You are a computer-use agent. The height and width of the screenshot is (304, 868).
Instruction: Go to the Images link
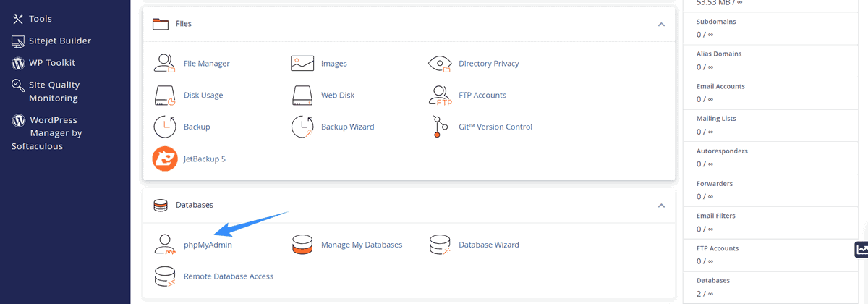(334, 64)
